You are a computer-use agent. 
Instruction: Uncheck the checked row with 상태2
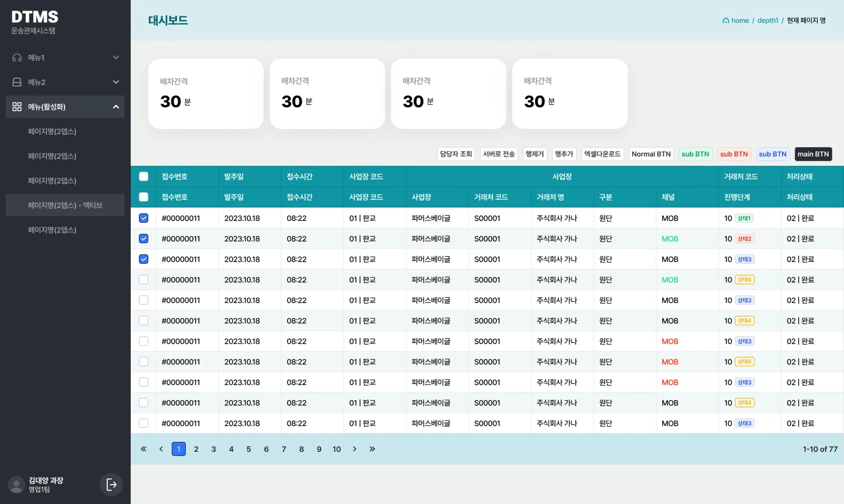(x=144, y=239)
